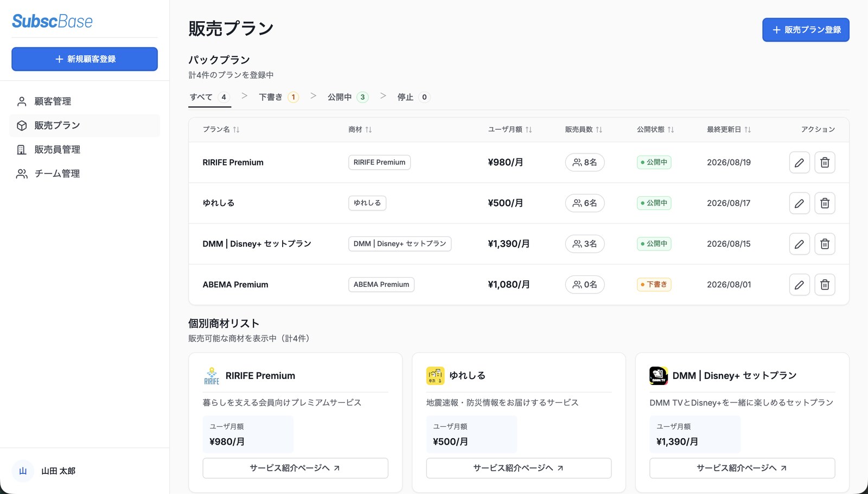This screenshot has height=494, width=868.
Task: Click the ¥980/月 table price cell
Action: click(505, 162)
